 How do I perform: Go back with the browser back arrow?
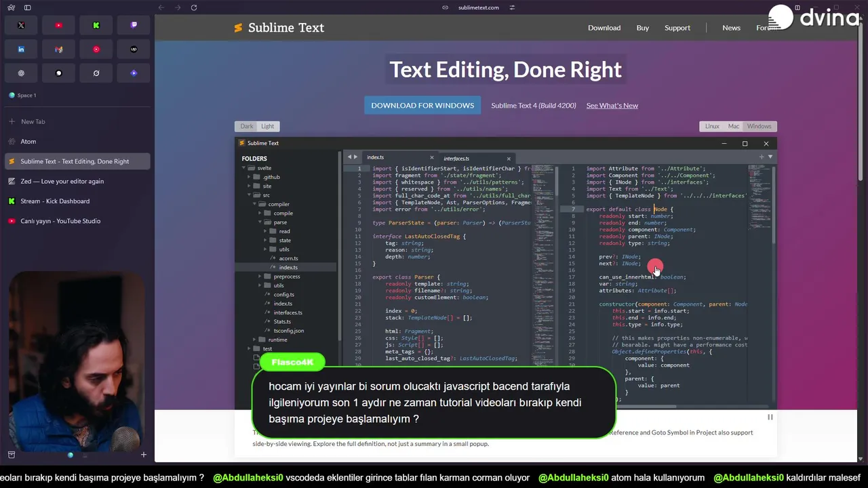click(x=161, y=7)
